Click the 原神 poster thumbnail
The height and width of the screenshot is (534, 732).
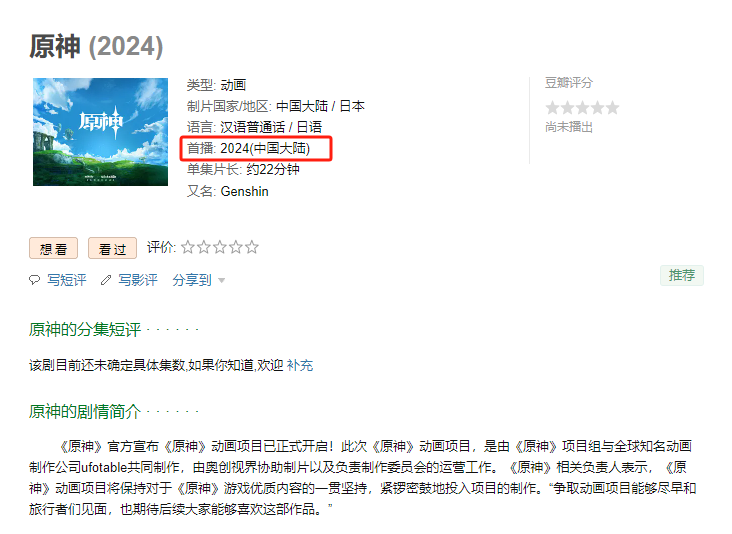click(100, 132)
